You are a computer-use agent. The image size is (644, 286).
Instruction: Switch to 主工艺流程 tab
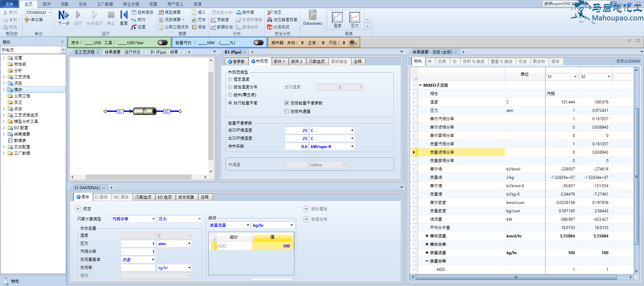click(85, 52)
